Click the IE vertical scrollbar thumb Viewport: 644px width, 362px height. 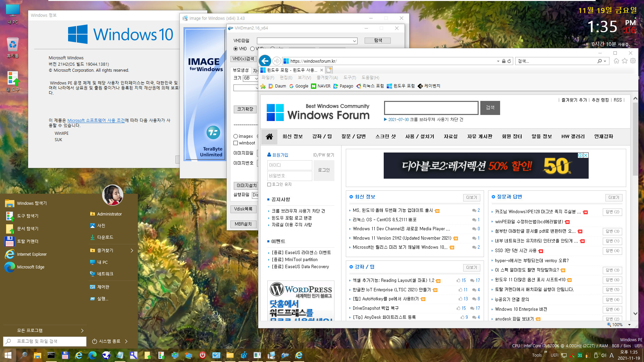click(635, 139)
